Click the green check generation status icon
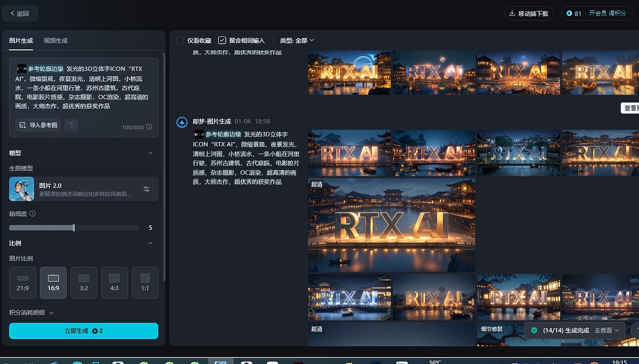The height and width of the screenshot is (364, 639). (x=534, y=331)
